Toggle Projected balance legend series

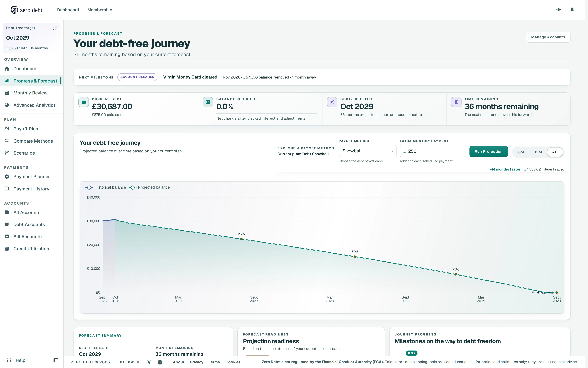tap(149, 187)
